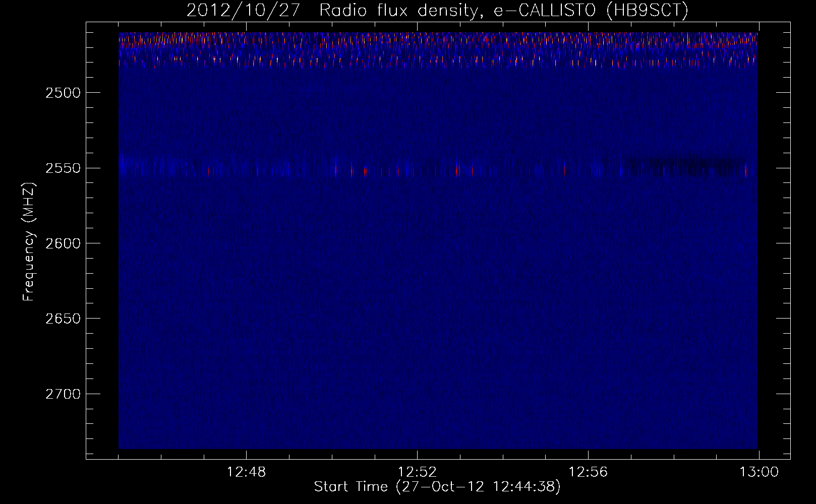Image resolution: width=816 pixels, height=504 pixels.
Task: Click the 2500 frequency tick label
Action: pyautogui.click(x=63, y=93)
